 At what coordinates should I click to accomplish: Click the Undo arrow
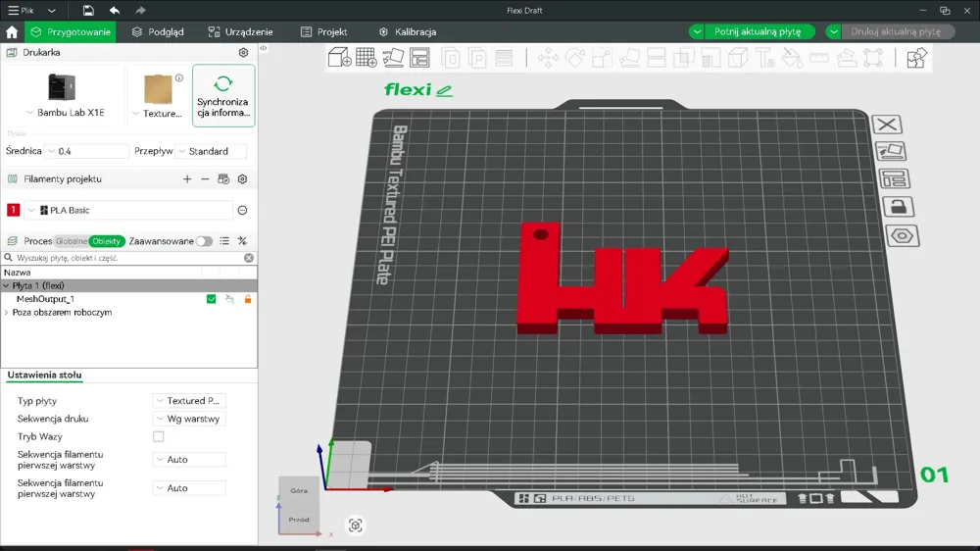[115, 10]
